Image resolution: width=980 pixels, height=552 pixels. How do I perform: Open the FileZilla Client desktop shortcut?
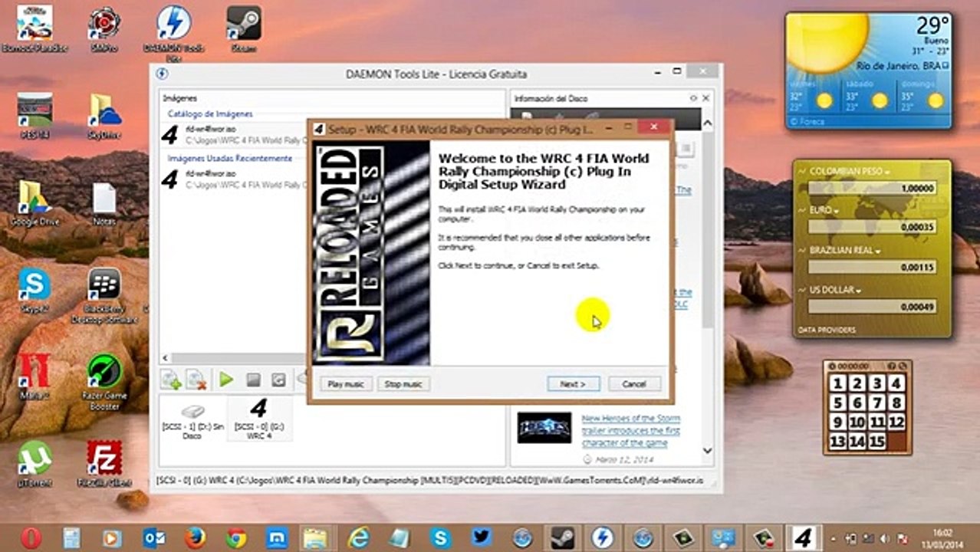click(104, 464)
